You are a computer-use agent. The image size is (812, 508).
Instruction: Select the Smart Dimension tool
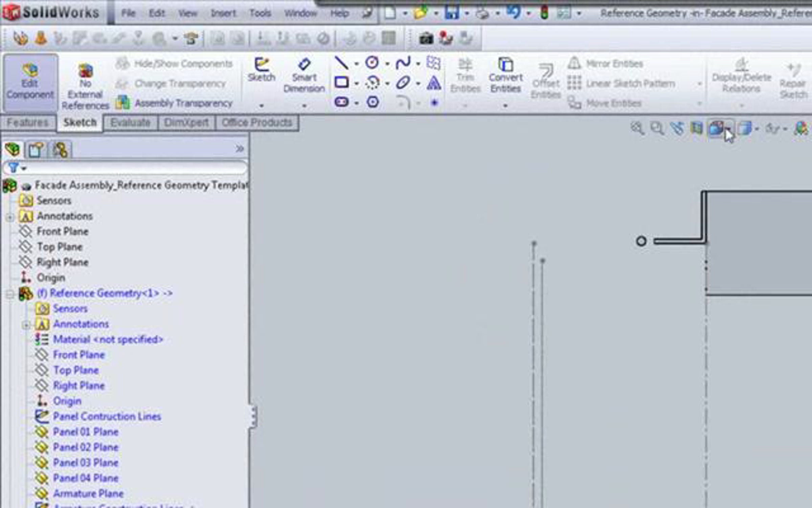pyautogui.click(x=304, y=77)
